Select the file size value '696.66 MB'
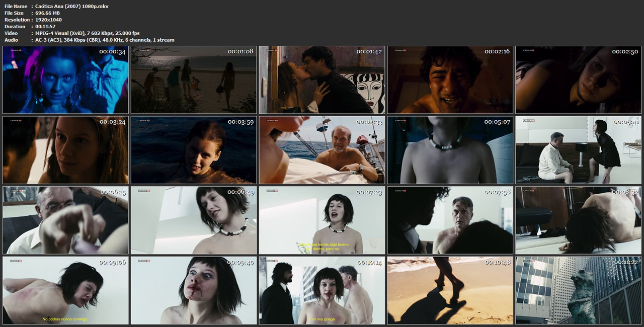 click(47, 13)
